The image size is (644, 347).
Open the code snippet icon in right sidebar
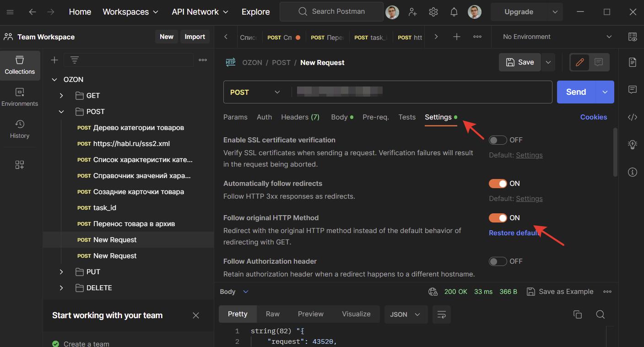[x=633, y=117]
